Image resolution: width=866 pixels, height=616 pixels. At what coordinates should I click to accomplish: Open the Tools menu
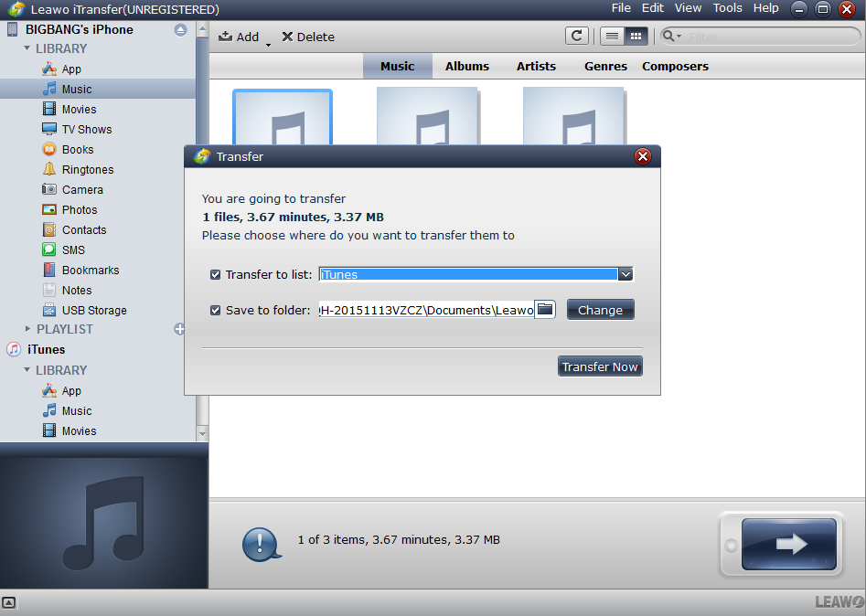[x=727, y=8]
